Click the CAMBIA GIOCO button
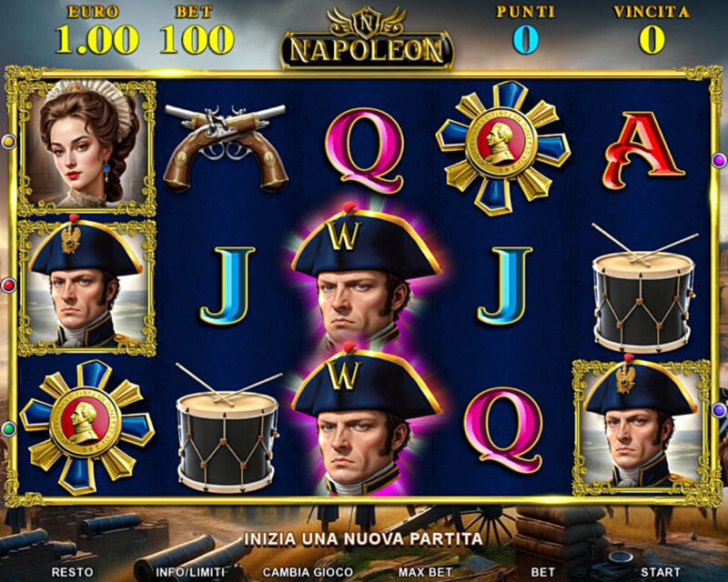Image resolution: width=728 pixels, height=582 pixels. (x=308, y=572)
